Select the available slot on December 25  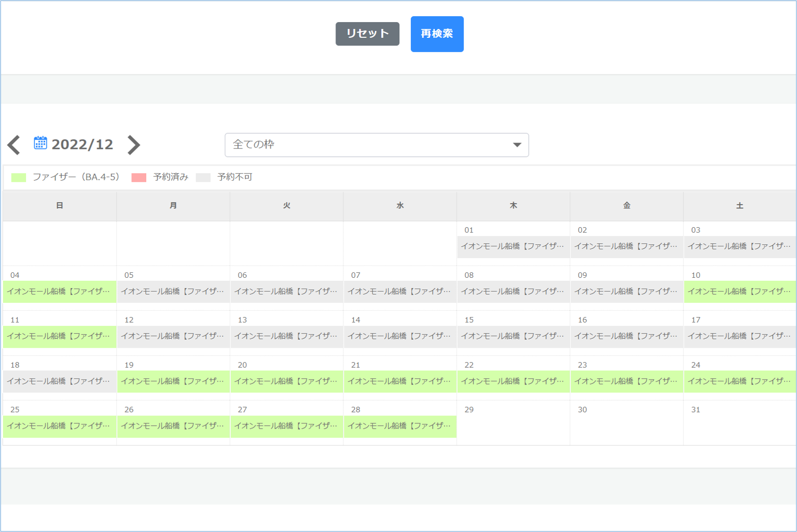(60, 426)
